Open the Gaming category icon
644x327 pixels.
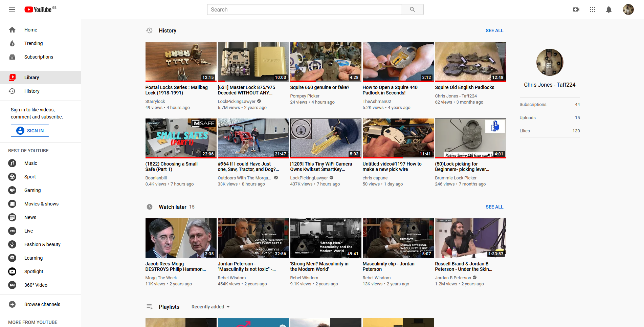point(12,190)
